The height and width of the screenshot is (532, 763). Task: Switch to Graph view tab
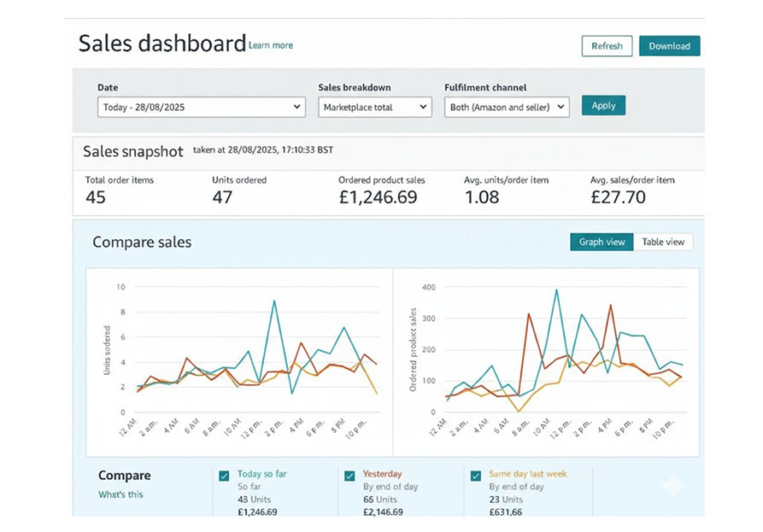[602, 242]
